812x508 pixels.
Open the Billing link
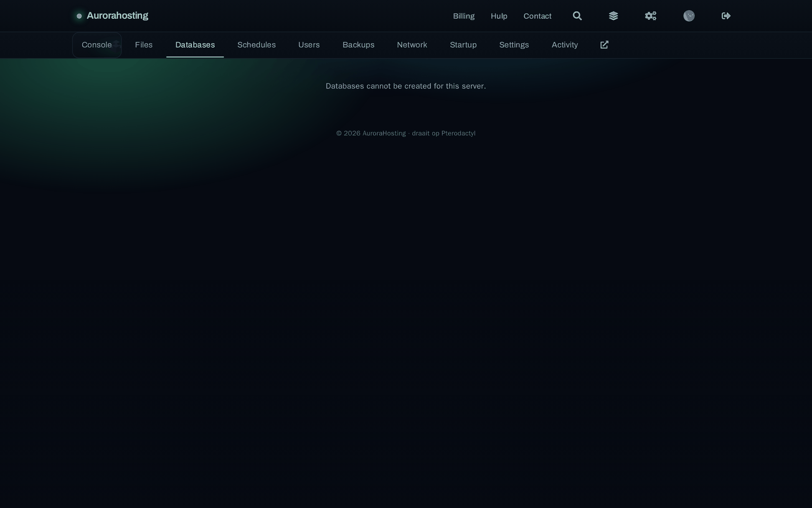[x=464, y=16]
